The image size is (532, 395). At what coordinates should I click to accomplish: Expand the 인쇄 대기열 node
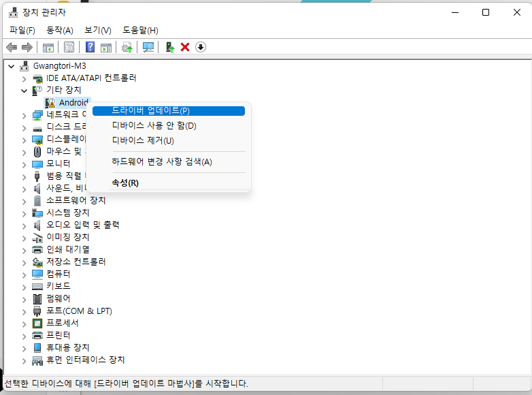[24, 251]
